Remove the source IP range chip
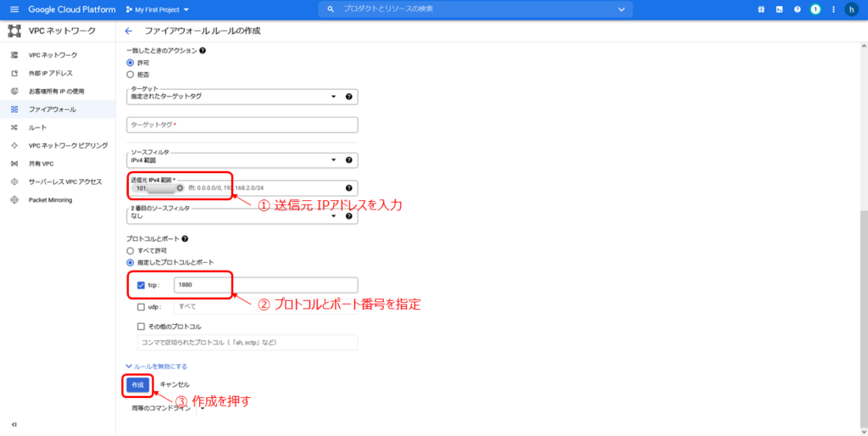Image resolution: width=868 pixels, height=436 pixels. click(x=180, y=187)
